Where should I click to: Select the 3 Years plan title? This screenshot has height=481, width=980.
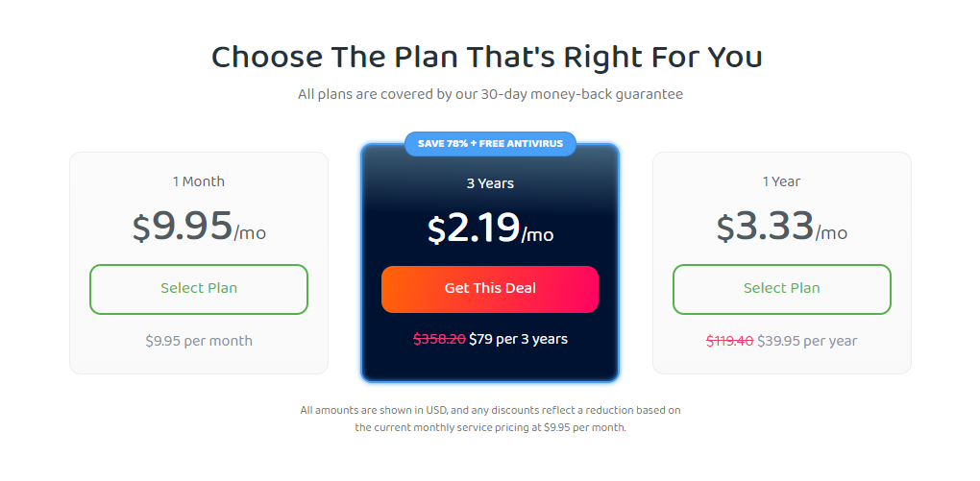click(490, 183)
